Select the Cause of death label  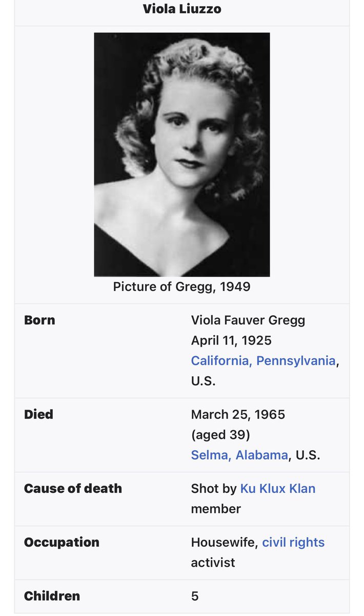[x=73, y=488]
